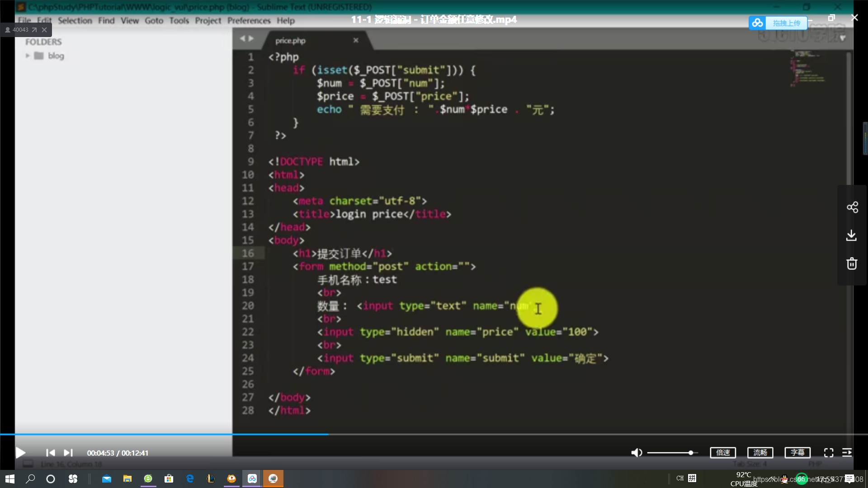This screenshot has height=488, width=868.
Task: Click the '<?php' text on line 1
Action: click(x=283, y=57)
